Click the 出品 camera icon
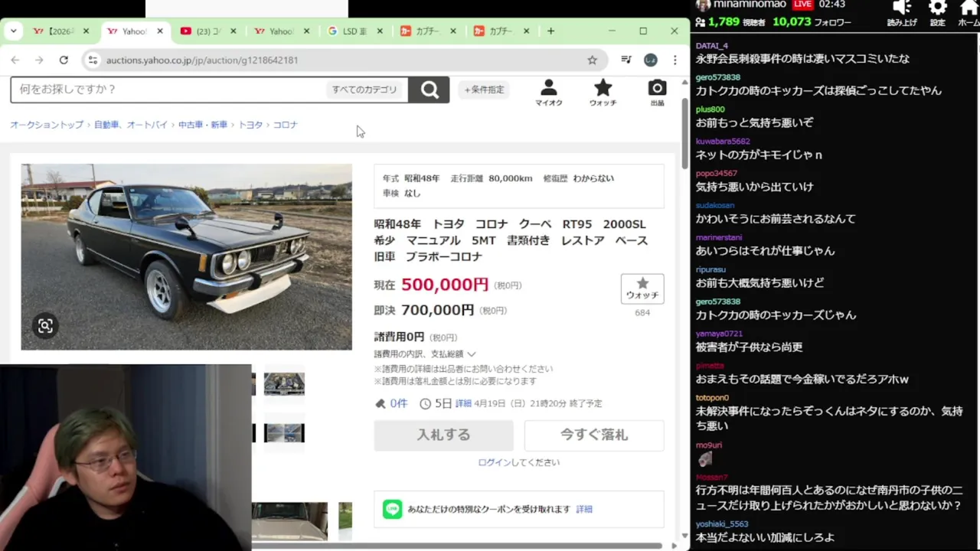 pyautogui.click(x=657, y=93)
